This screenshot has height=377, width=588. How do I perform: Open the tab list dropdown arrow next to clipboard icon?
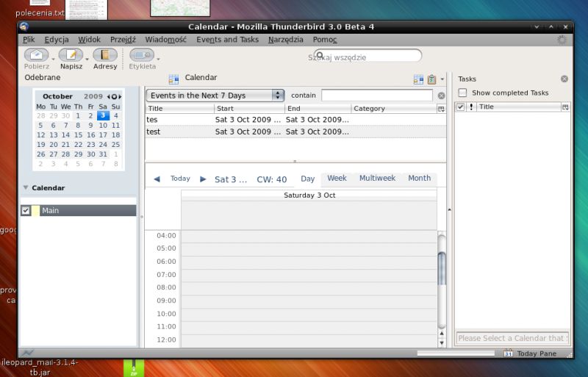coord(442,79)
